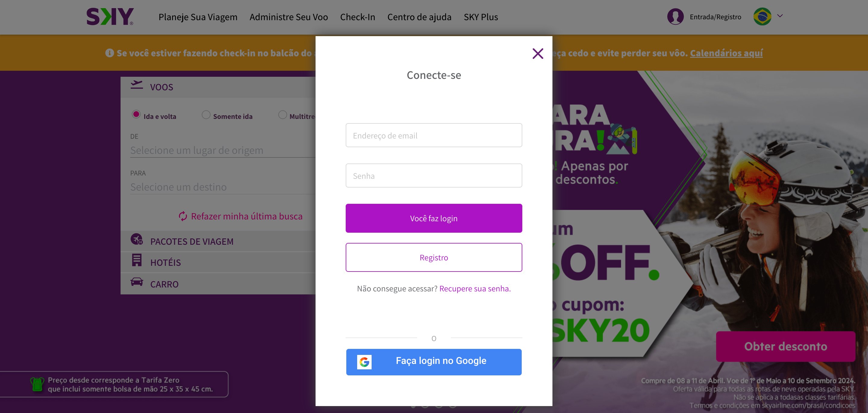Click the Google logo icon

click(x=364, y=362)
